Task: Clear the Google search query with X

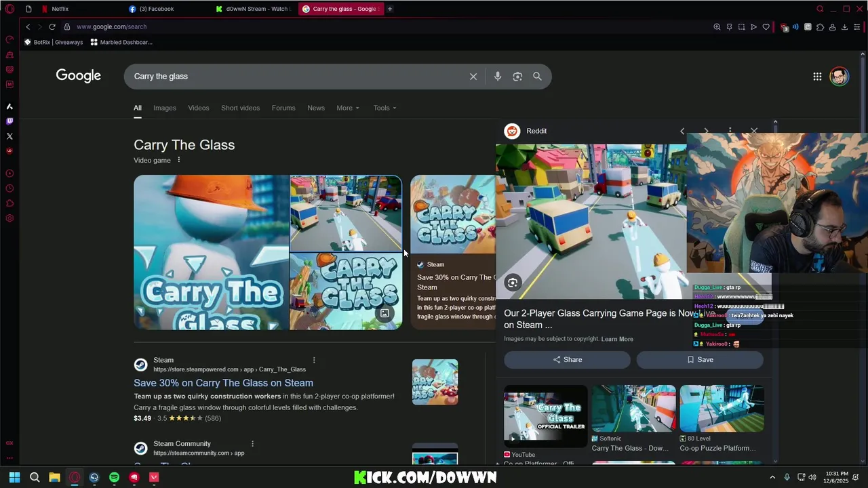Action: tap(473, 77)
